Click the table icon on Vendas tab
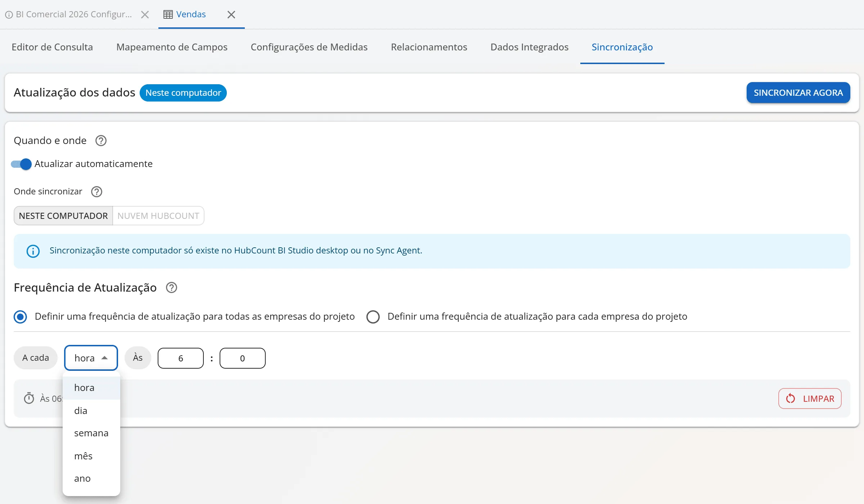This screenshot has height=504, width=864. (x=168, y=14)
